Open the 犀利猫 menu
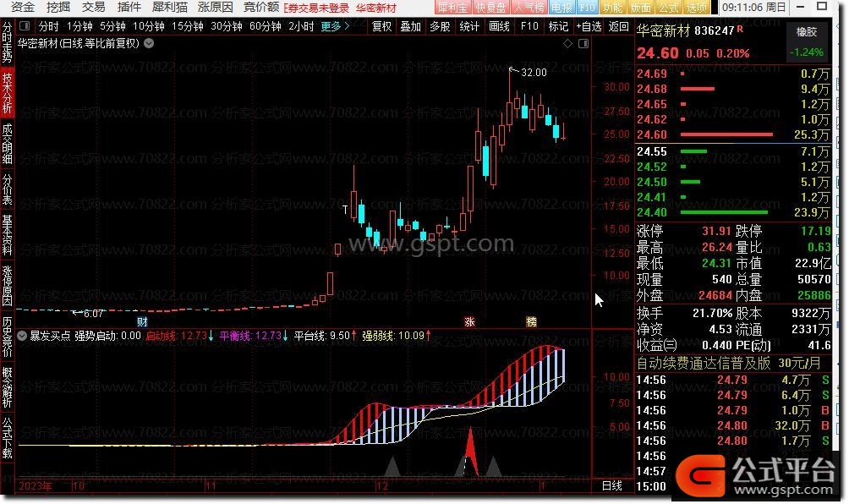The width and height of the screenshot is (849, 504). tap(169, 7)
